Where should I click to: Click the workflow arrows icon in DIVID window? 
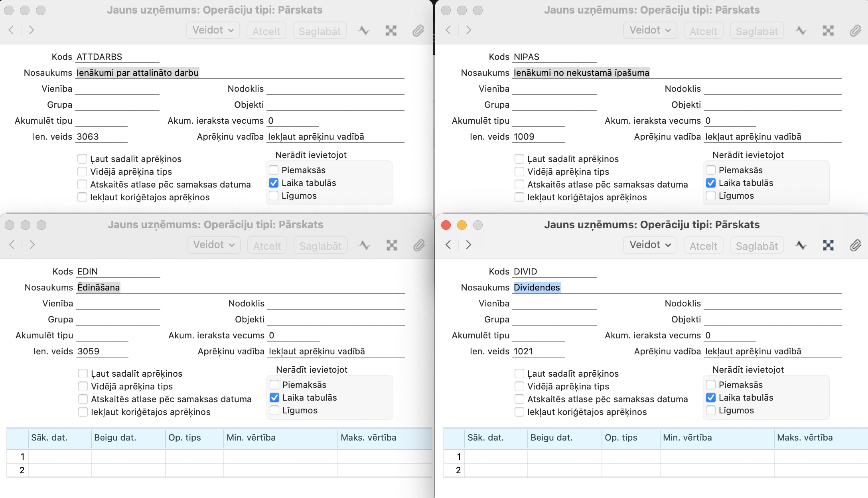coord(828,245)
